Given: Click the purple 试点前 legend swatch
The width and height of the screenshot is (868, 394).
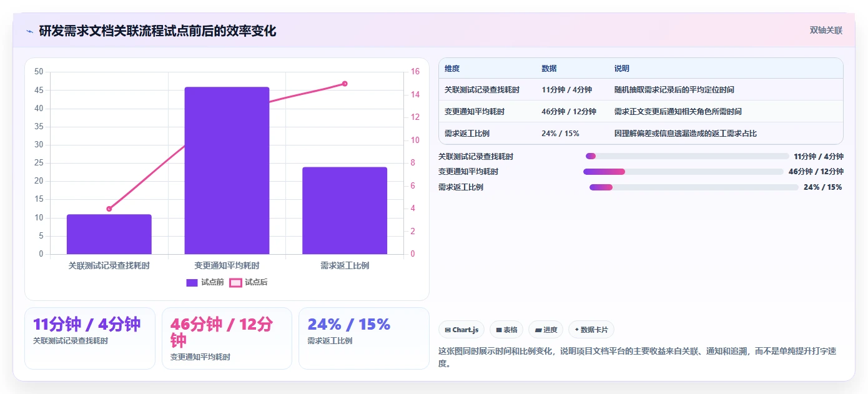Looking at the screenshot, I should (x=192, y=282).
